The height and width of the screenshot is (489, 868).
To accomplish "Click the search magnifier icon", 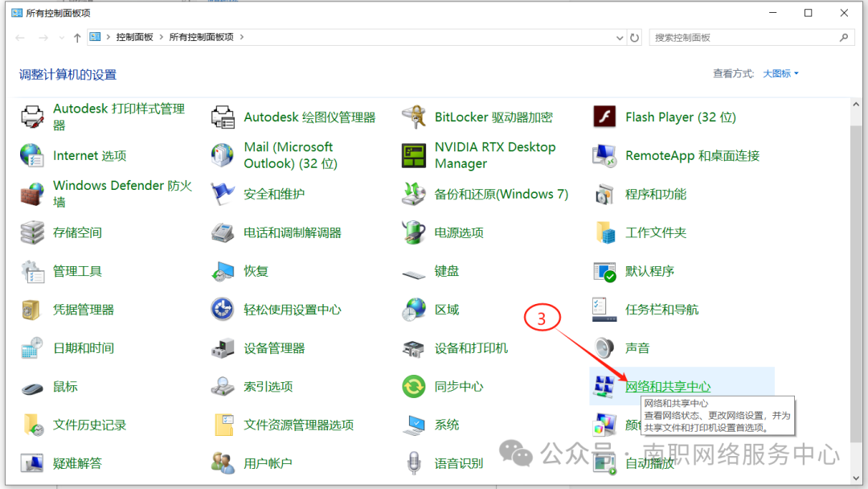I will coord(844,38).
